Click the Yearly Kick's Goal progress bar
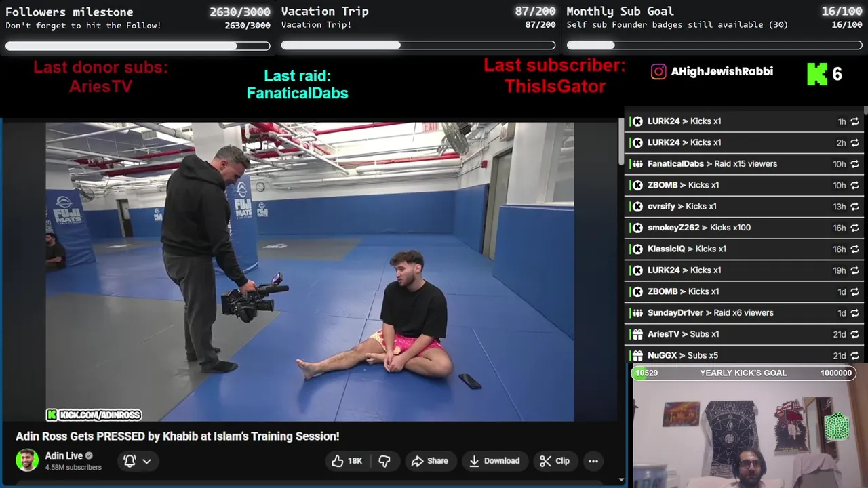The height and width of the screenshot is (488, 868). [743, 373]
